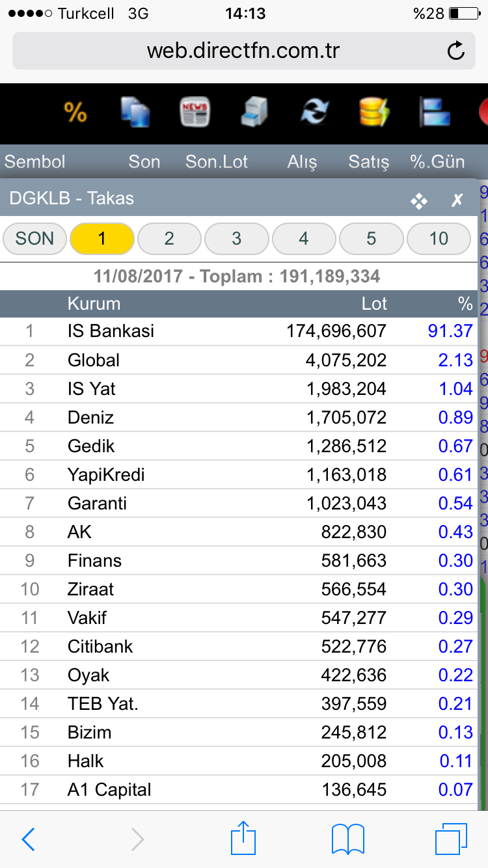Select the 3 day period tab
Image resolution: width=488 pixels, height=868 pixels.
click(237, 239)
